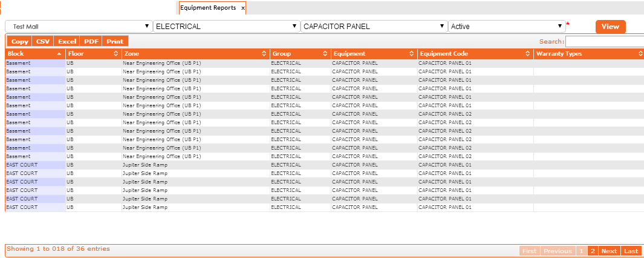Viewport: 644px width, 258px height.
Task: Close the Equipment Reports tab
Action: (242, 8)
